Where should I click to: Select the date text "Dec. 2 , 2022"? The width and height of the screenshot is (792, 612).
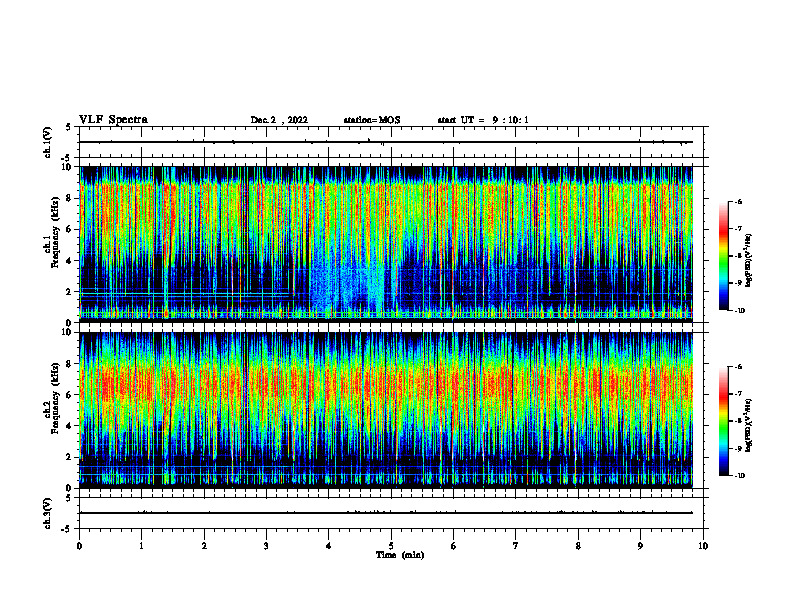click(279, 120)
